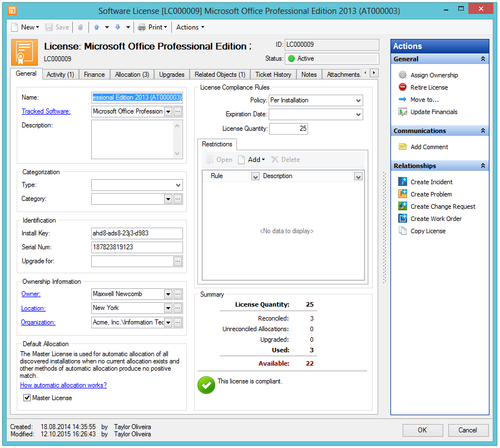Click in the Serial Num field
500x448 pixels.
(x=137, y=247)
